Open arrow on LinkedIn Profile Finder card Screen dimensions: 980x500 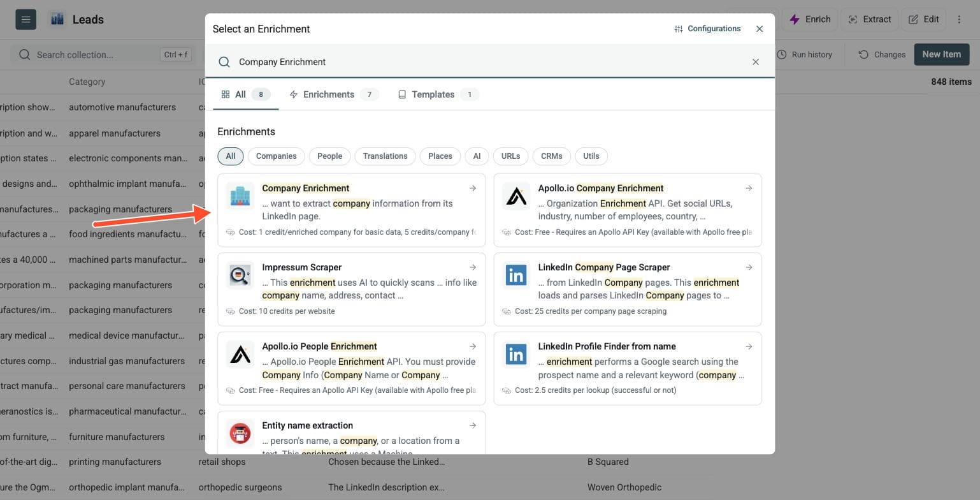point(749,346)
